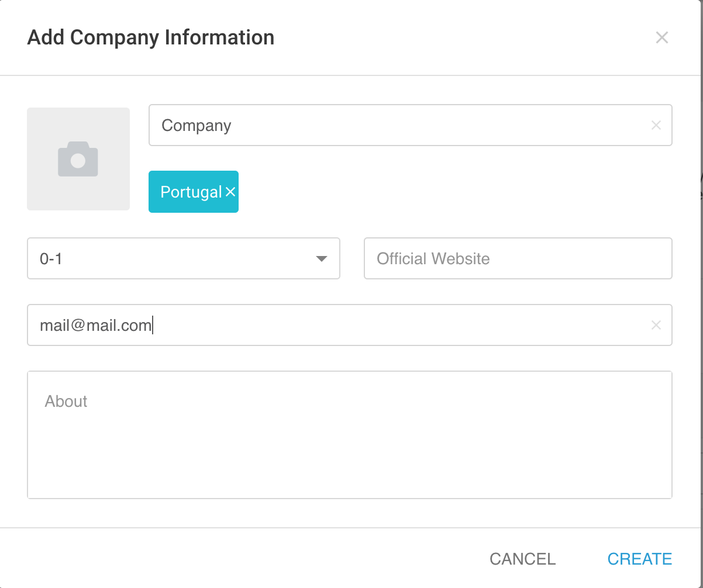This screenshot has width=703, height=588.
Task: Click empty space right of Portugal tag
Action: [455, 192]
